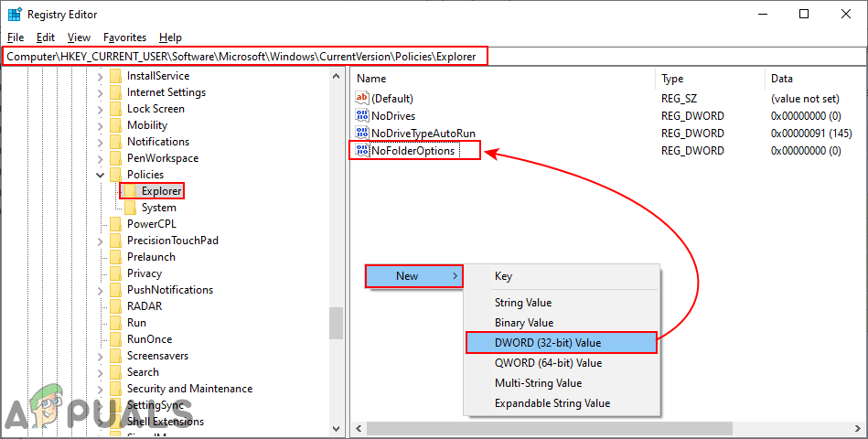Viewport: 868px width, 439px height.
Task: Select the NoFolderOptions DWORD icon
Action: 362,150
